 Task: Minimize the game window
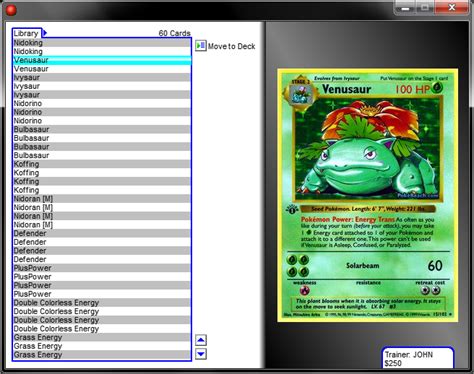(405, 8)
